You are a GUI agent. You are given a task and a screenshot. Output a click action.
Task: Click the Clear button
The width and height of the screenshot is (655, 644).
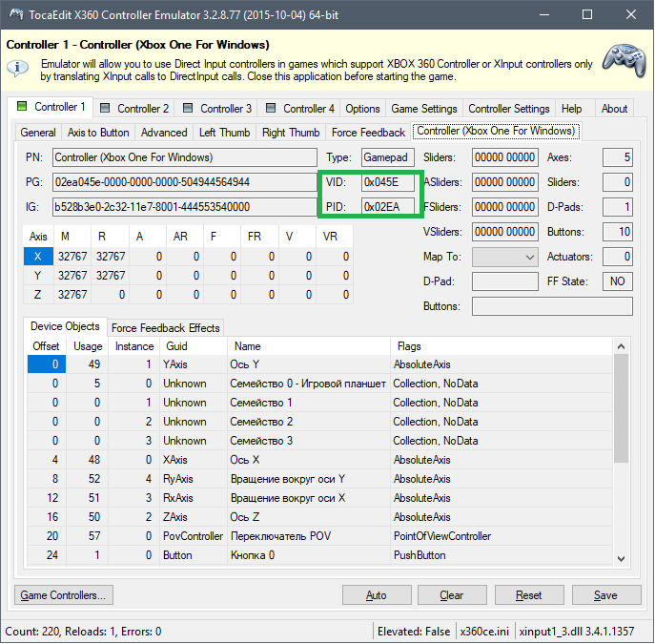(453, 595)
